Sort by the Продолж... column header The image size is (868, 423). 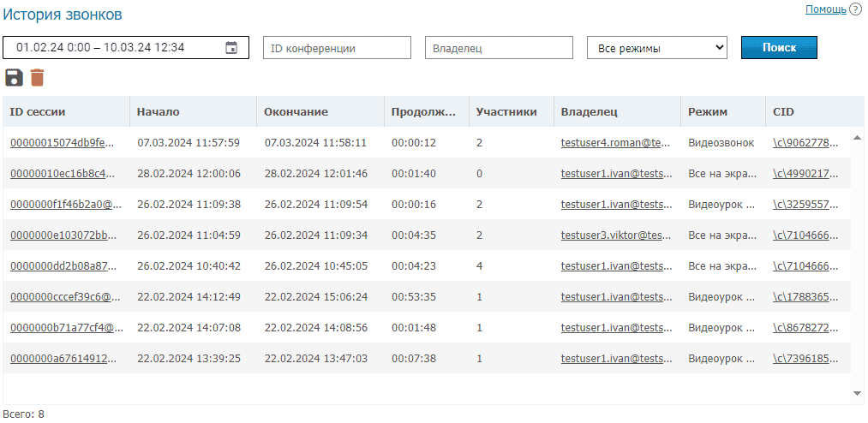(x=426, y=111)
